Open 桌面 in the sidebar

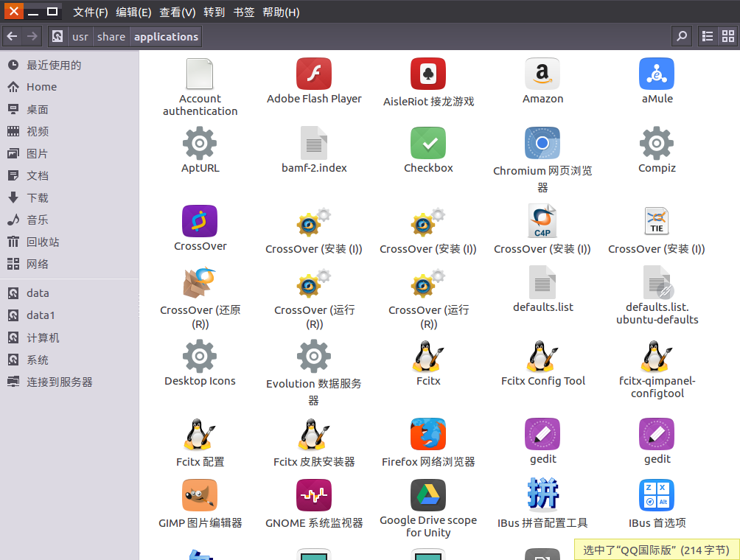(69, 110)
